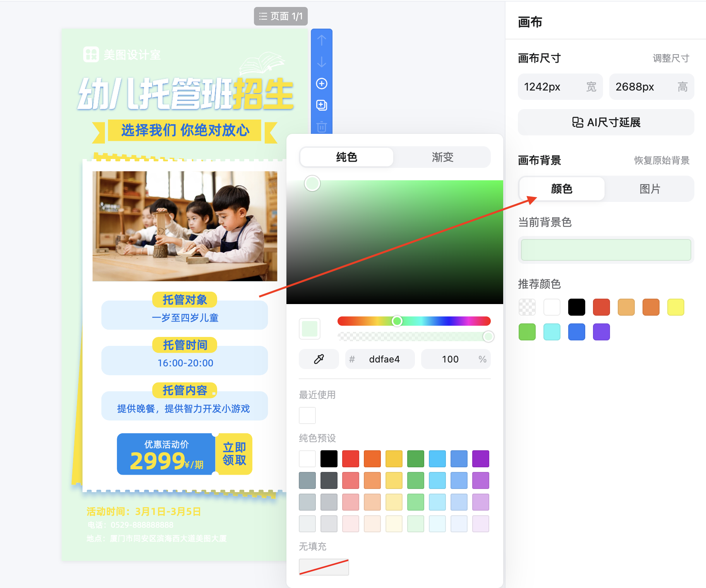Click the move page down arrow icon
The height and width of the screenshot is (588, 706).
coord(321,62)
